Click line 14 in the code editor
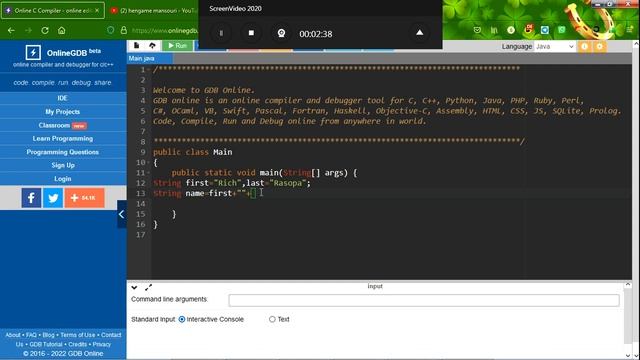This screenshot has height=360, width=640. click(x=391, y=204)
